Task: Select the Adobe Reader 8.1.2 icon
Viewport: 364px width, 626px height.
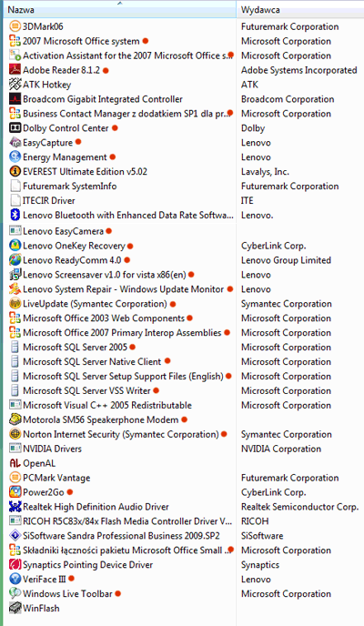Action: pos(15,70)
